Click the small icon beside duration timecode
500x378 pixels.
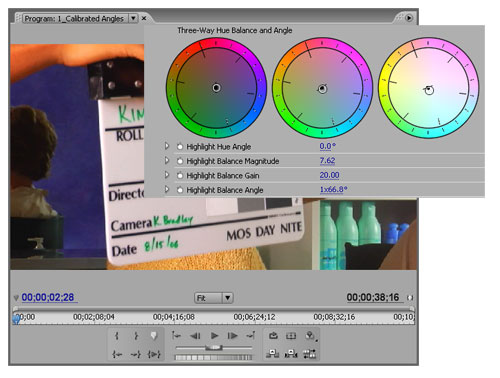(410, 298)
